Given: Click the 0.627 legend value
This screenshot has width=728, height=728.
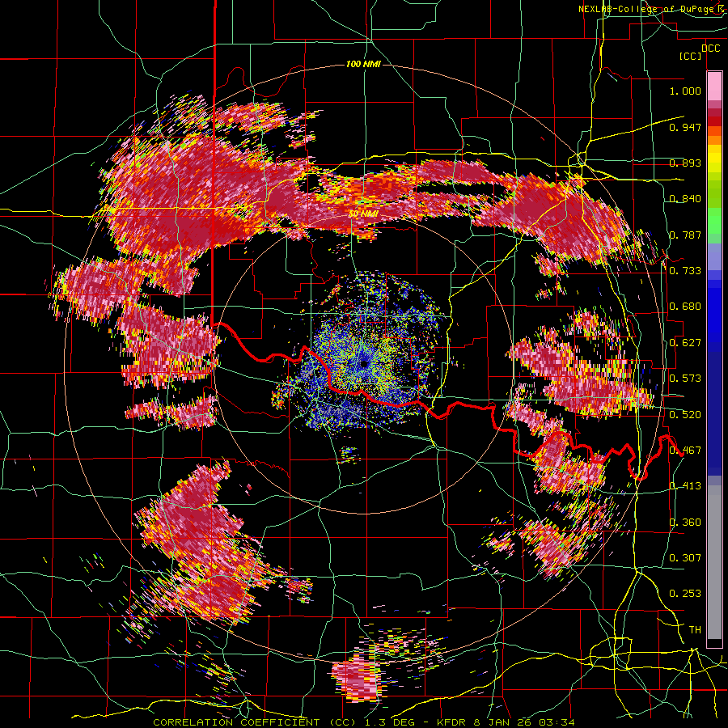Looking at the screenshot, I should coord(685,343).
